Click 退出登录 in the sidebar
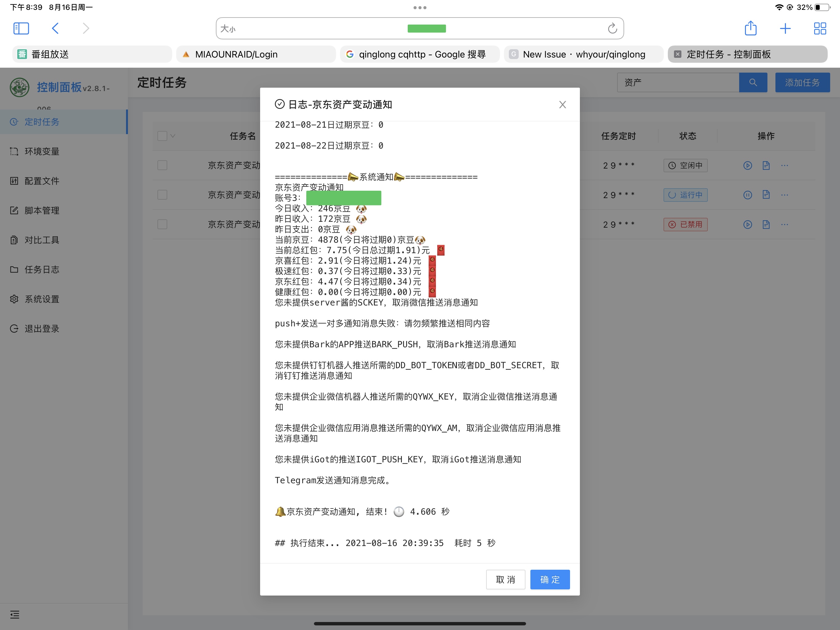Viewport: 840px width, 630px height. click(64, 329)
